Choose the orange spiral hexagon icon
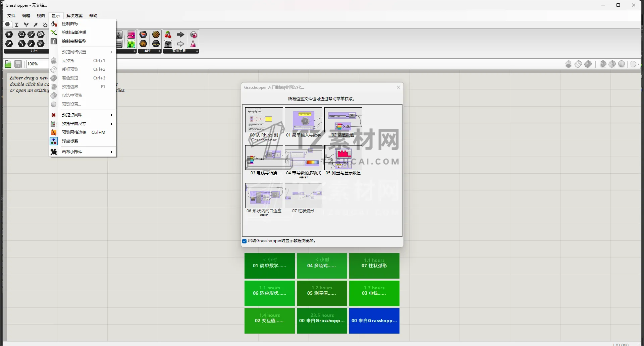The width and height of the screenshot is (644, 346). pyautogui.click(x=143, y=44)
